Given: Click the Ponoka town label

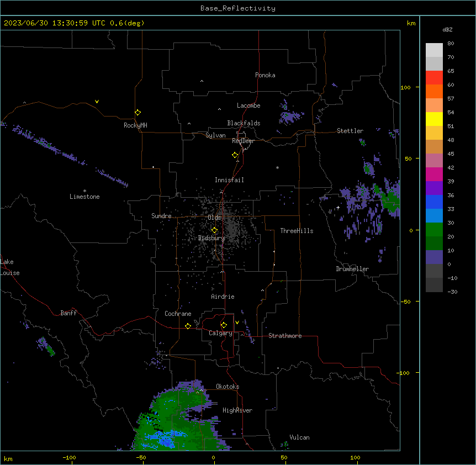Looking at the screenshot, I should 265,75.
